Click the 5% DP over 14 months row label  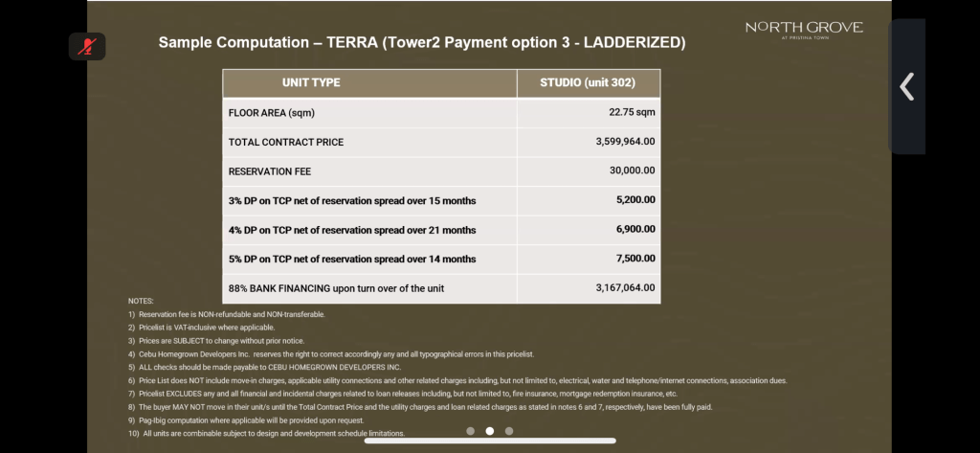(x=352, y=259)
